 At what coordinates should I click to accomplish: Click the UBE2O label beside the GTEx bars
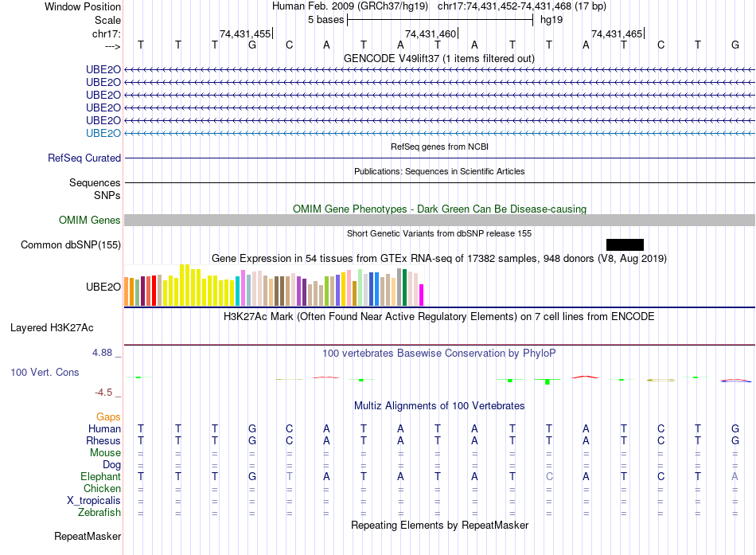(x=103, y=287)
